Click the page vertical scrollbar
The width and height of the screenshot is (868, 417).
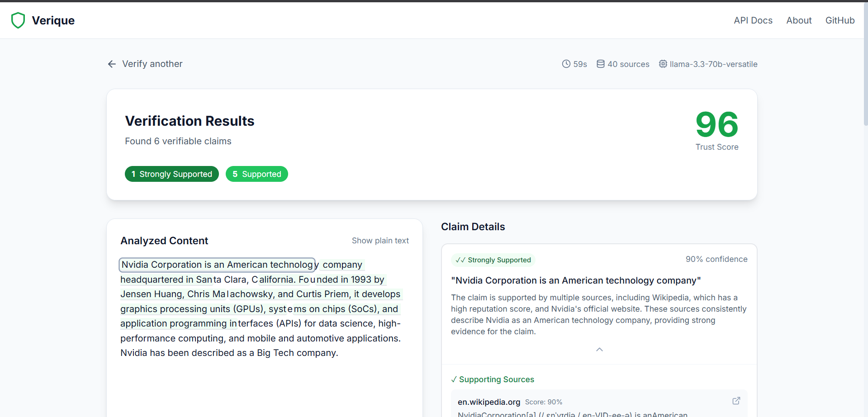865,63
